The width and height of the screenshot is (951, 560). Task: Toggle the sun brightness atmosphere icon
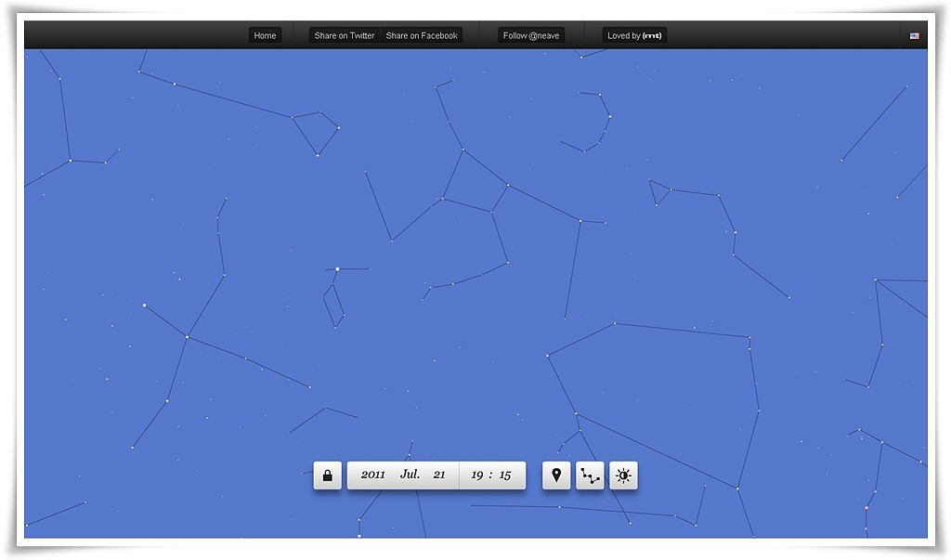tap(623, 475)
